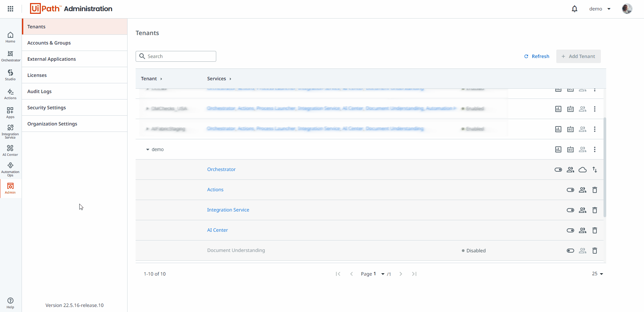Screen dimensions: 644x312
Task: Open the 25 rows-per-page dropdown
Action: (597, 274)
